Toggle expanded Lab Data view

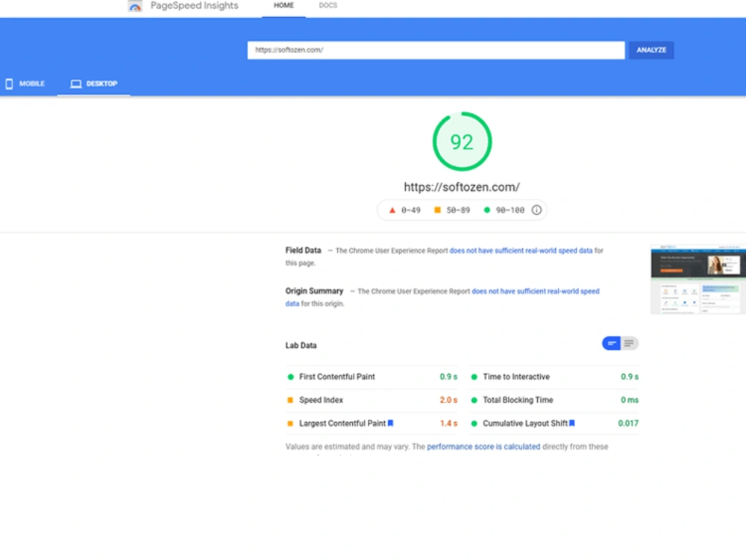tap(629, 343)
